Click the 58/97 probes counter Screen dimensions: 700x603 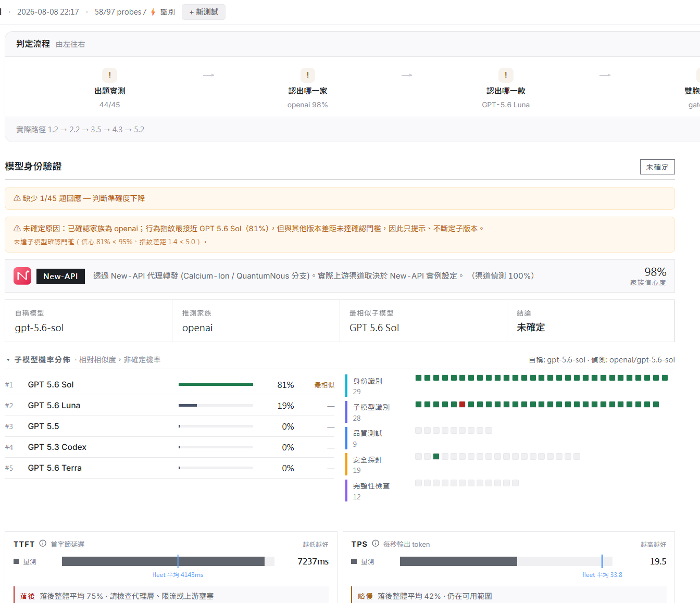coord(118,12)
